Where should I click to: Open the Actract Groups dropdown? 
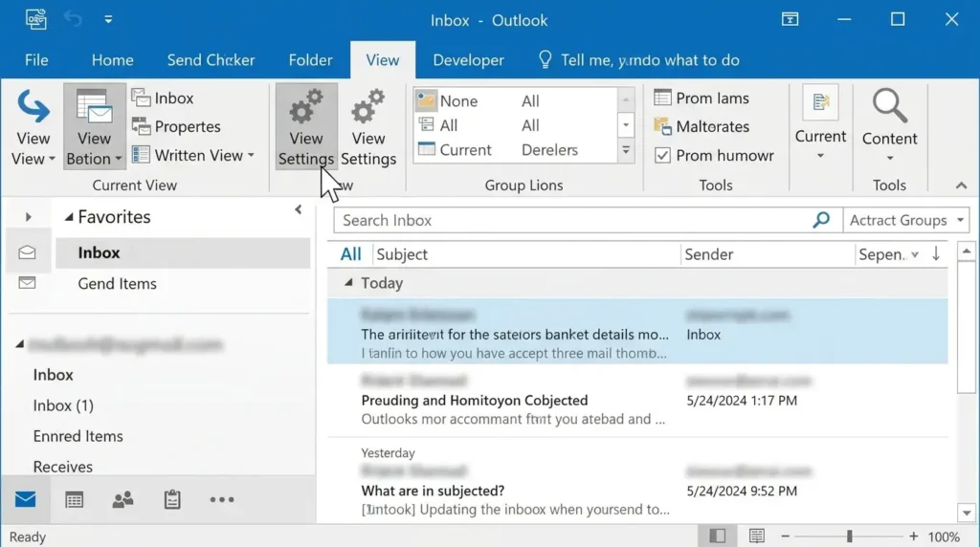point(906,220)
